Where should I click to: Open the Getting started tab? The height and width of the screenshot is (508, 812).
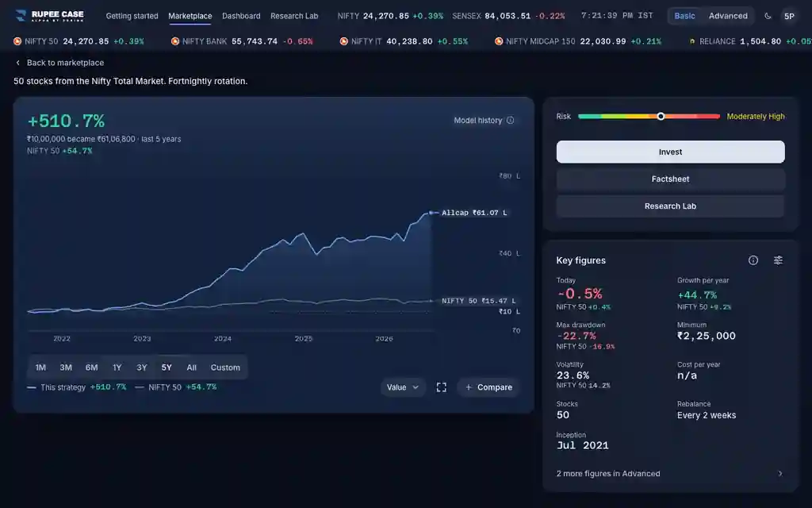[132, 16]
